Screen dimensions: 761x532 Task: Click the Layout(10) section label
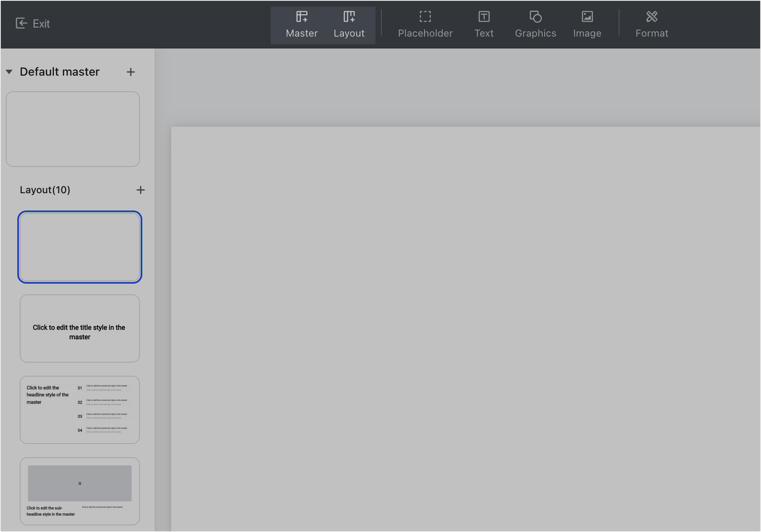45,190
